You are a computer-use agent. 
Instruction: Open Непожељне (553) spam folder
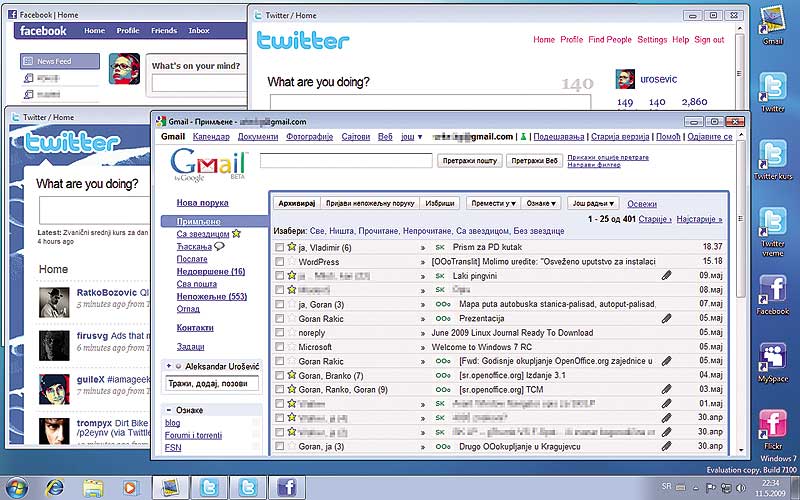(212, 296)
